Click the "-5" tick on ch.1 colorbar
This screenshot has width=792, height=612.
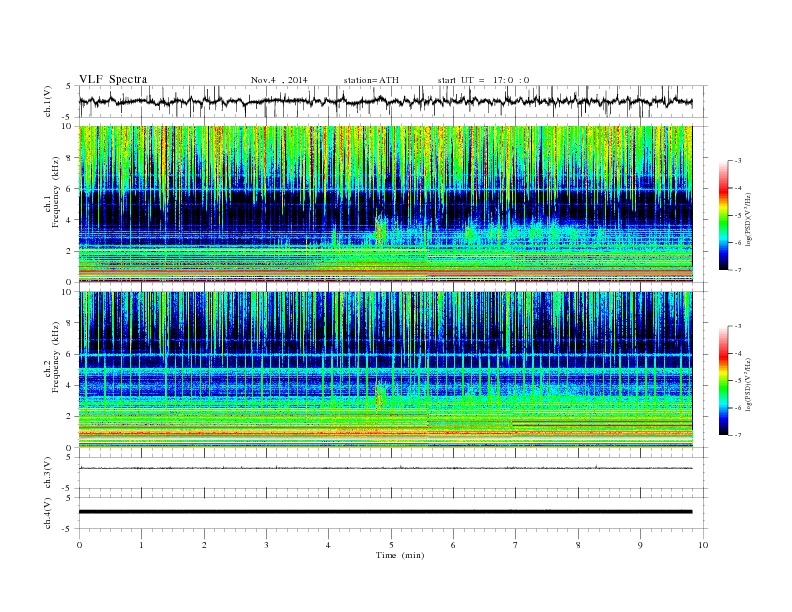pos(737,215)
